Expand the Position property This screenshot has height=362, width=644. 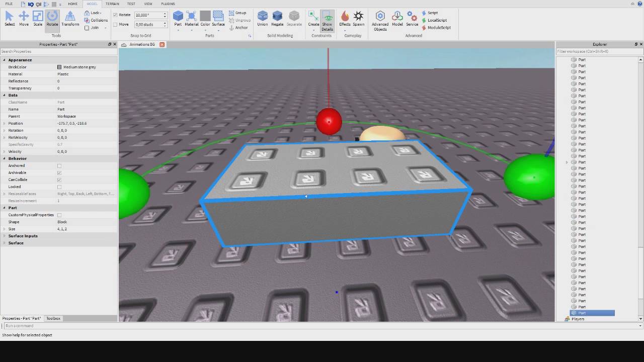[x=5, y=123]
